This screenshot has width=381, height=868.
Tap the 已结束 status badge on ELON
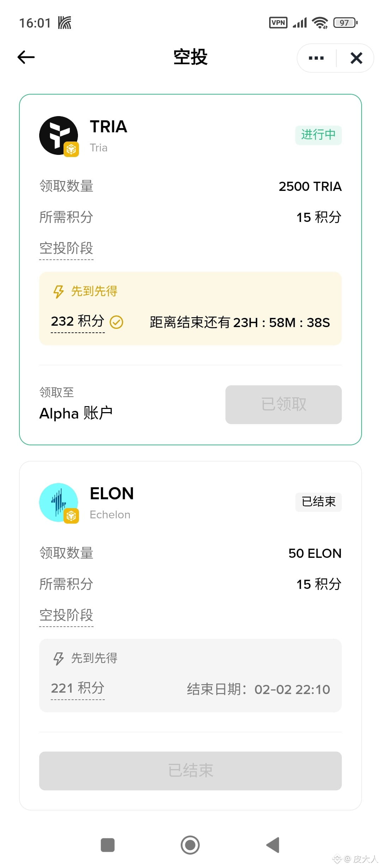[318, 502]
